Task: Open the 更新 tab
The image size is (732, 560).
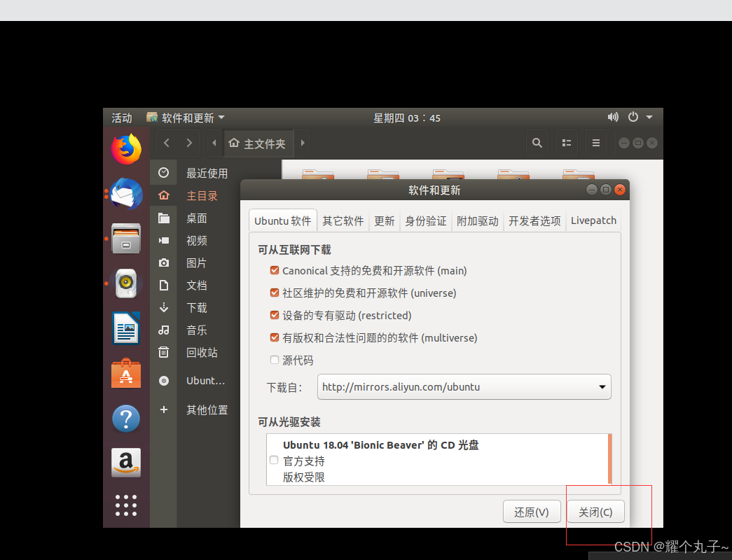Action: (x=384, y=220)
